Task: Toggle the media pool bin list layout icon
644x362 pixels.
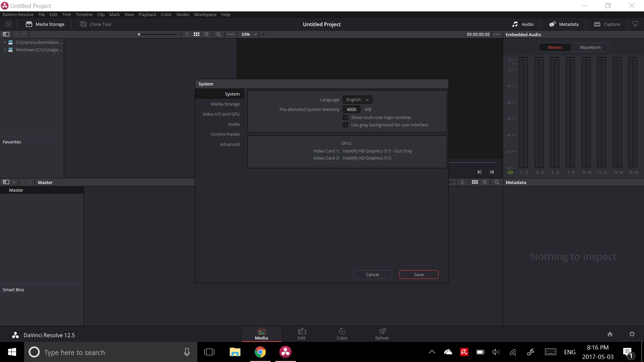Action: click(x=6, y=182)
